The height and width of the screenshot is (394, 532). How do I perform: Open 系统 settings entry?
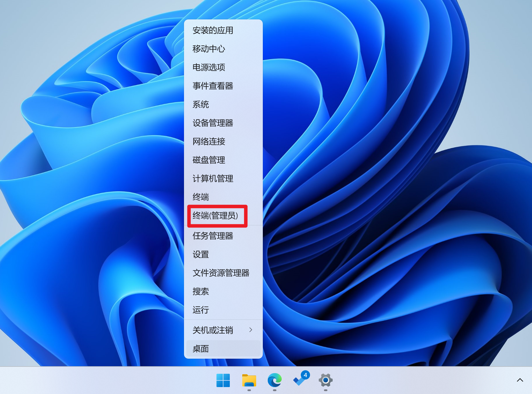tap(201, 105)
